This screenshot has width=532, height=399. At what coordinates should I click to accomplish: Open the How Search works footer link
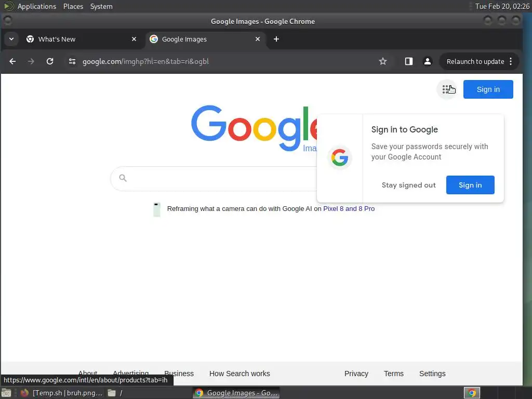click(x=240, y=374)
